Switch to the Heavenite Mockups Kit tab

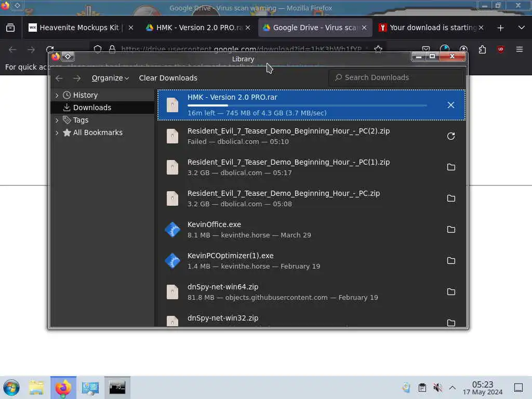coord(79,28)
